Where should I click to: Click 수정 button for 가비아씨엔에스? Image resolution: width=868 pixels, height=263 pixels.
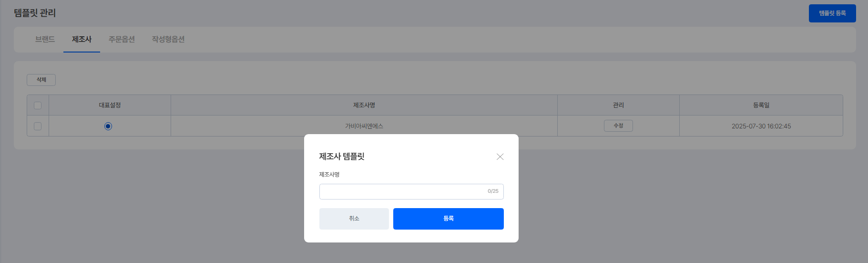coord(618,126)
